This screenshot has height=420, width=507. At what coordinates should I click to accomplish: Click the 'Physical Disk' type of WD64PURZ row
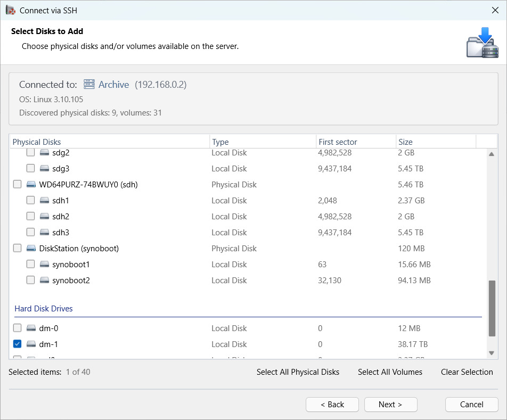(234, 185)
